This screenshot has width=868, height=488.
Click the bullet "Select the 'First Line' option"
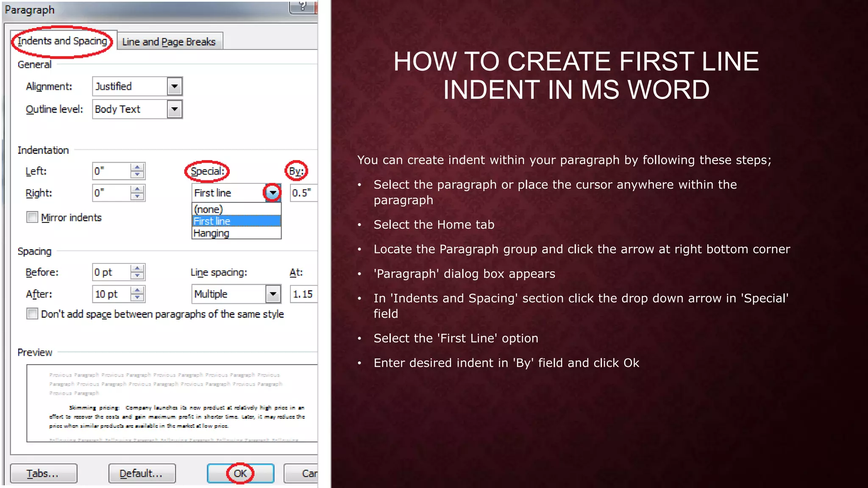coord(456,338)
